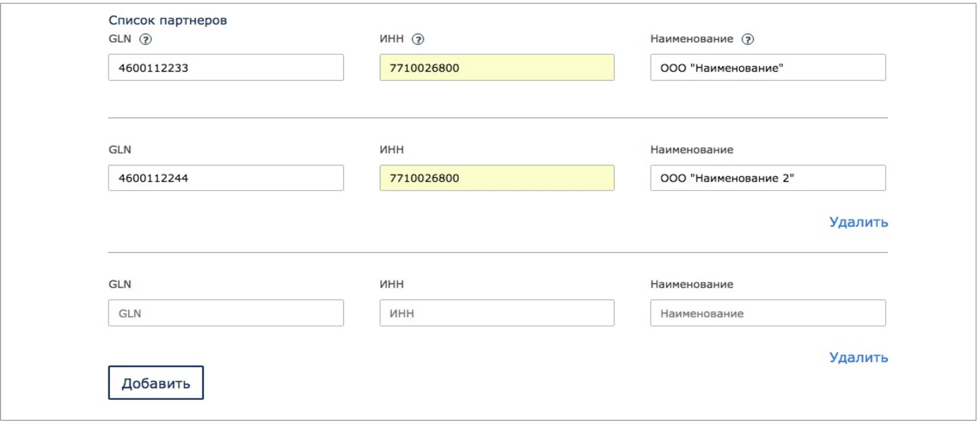Viewport: 980px width, 421px height.
Task: Click the GLN label of second partner
Action: click(120, 150)
